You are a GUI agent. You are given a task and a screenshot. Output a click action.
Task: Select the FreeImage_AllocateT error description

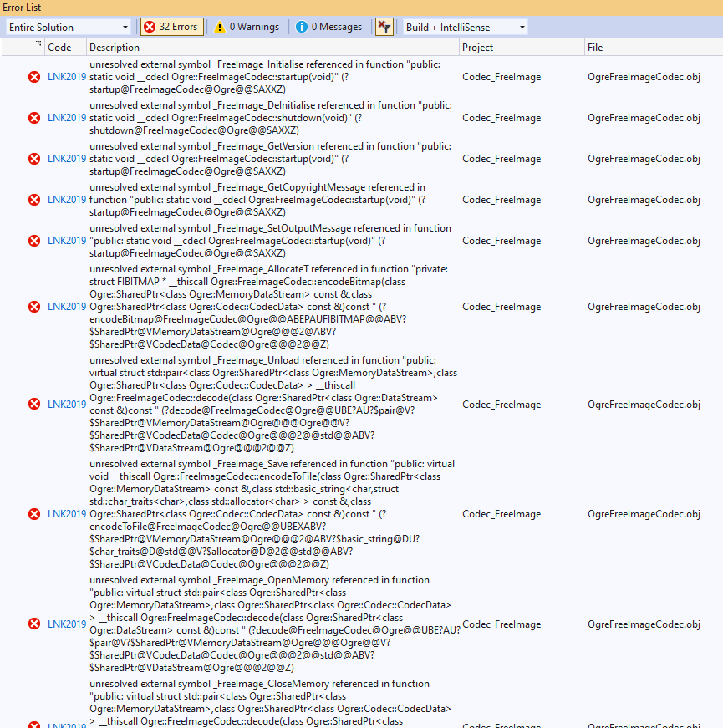coord(269,307)
